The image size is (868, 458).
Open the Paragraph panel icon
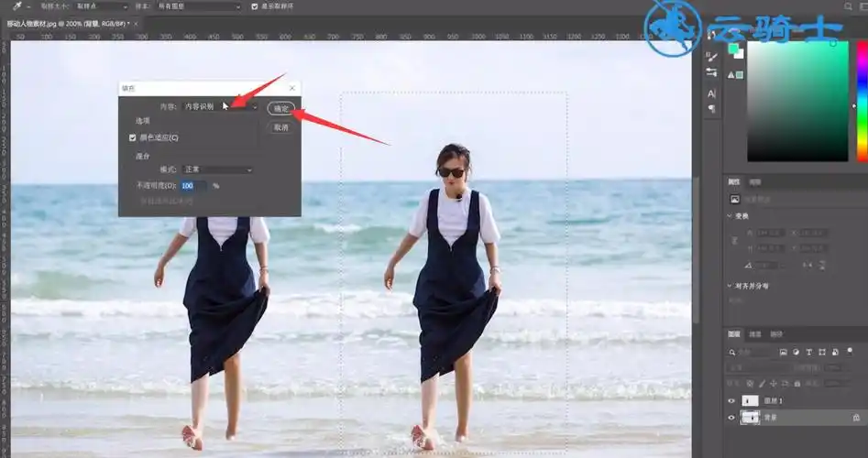pyautogui.click(x=711, y=110)
